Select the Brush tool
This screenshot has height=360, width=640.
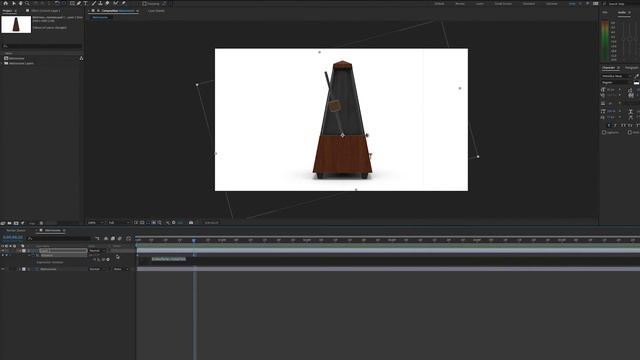[x=93, y=3]
